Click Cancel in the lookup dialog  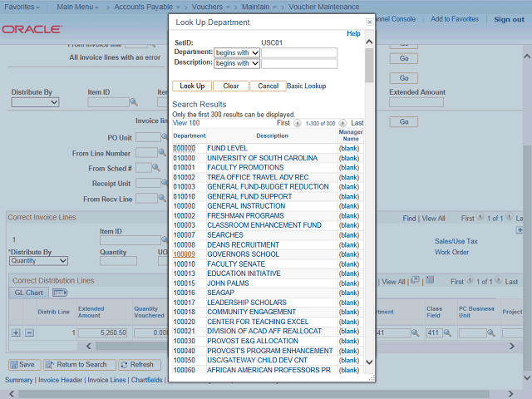point(268,86)
